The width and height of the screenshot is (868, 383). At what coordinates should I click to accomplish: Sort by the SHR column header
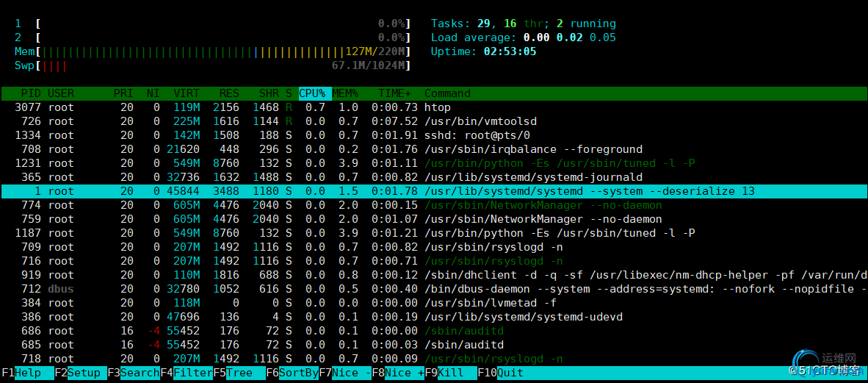[x=269, y=93]
